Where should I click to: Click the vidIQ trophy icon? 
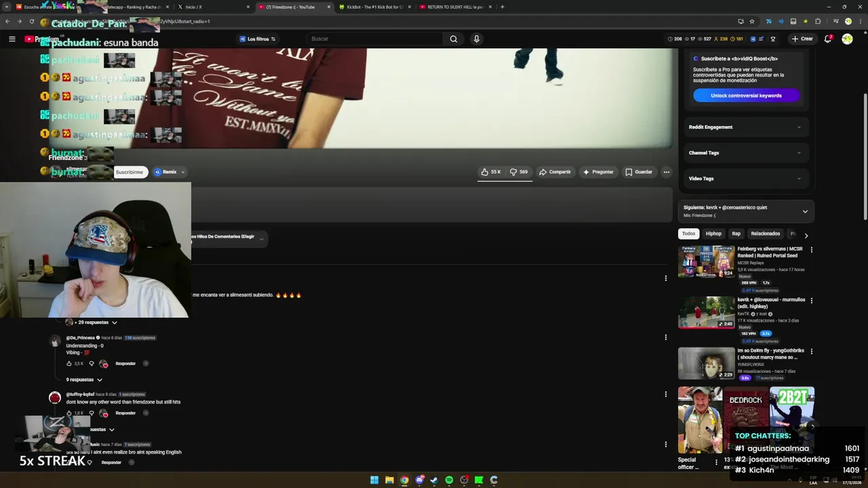pyautogui.click(x=772, y=39)
